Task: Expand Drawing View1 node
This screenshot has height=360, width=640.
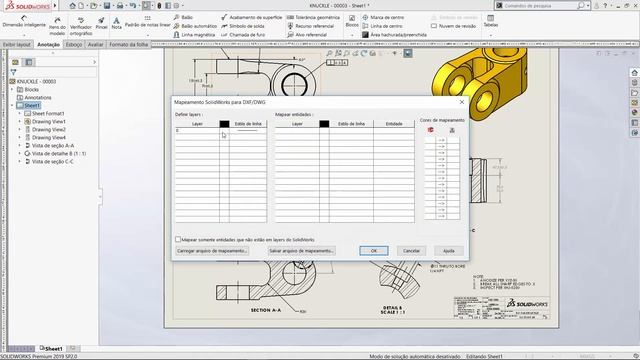Action: (x=20, y=122)
